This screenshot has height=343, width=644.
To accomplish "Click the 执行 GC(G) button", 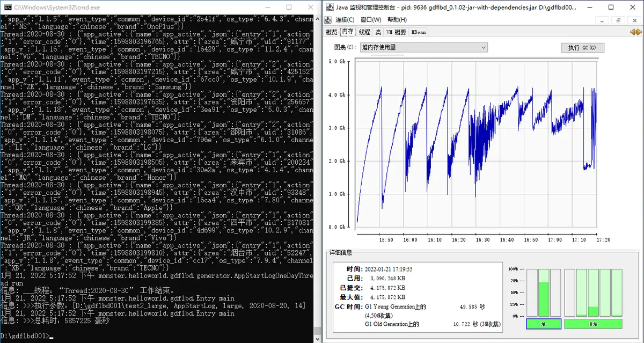I will 582,47.
